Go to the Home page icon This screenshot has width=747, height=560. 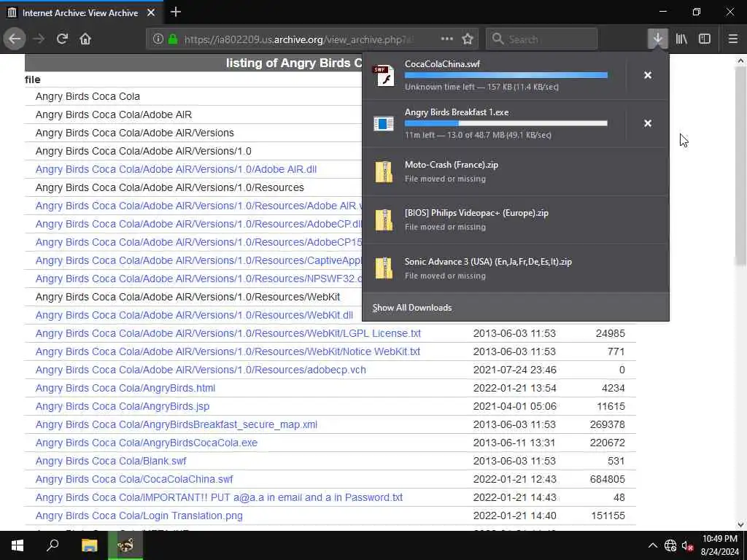tap(85, 39)
